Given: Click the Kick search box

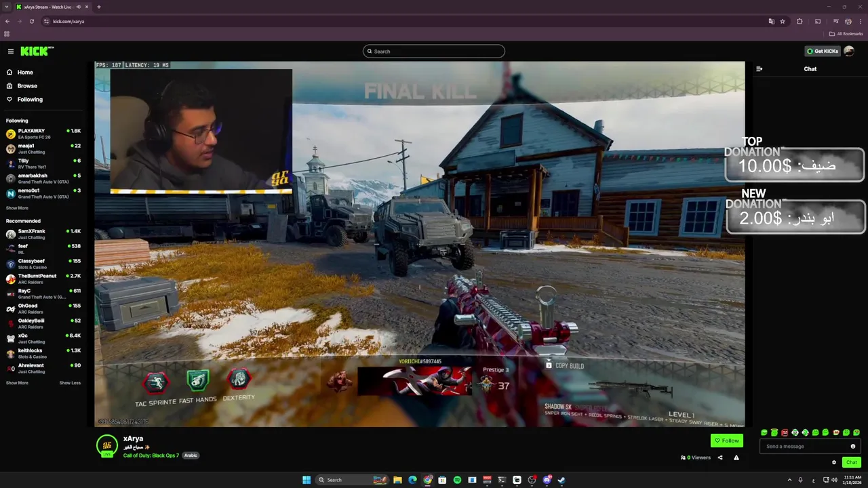Looking at the screenshot, I should (434, 51).
